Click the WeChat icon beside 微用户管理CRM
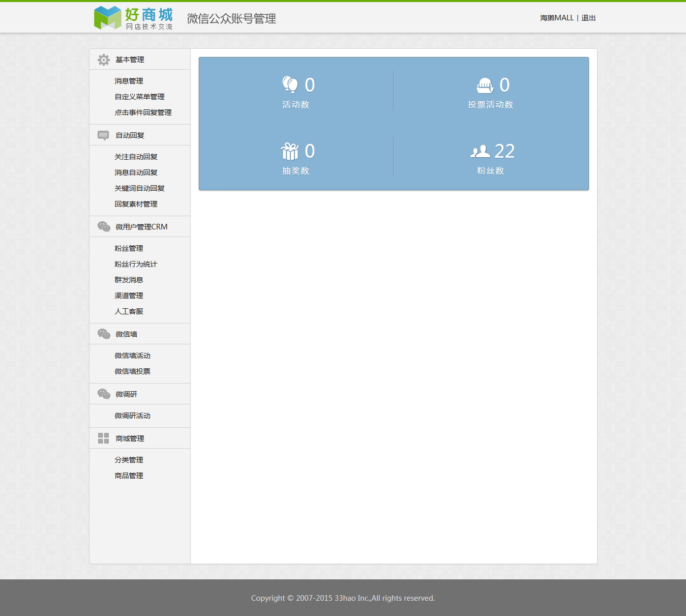 [104, 226]
